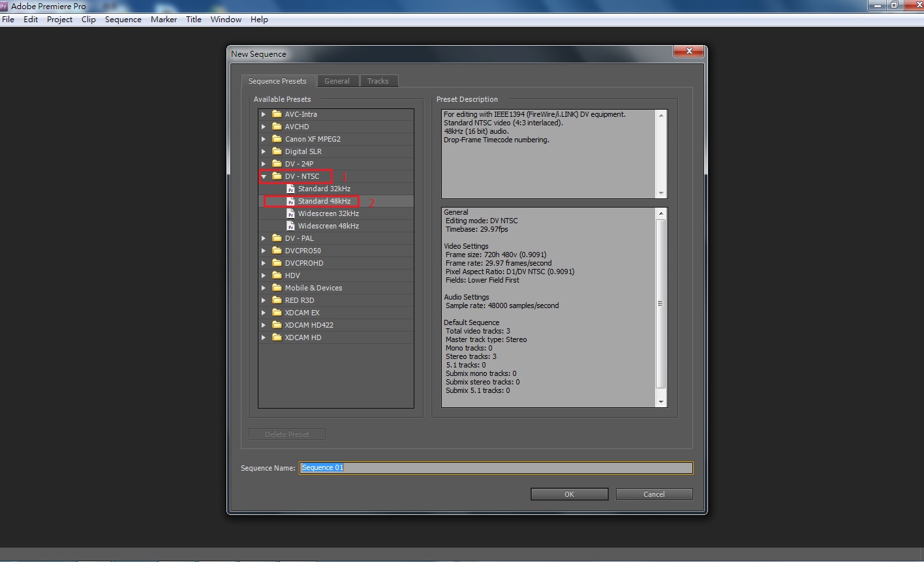The image size is (924, 562).
Task: Expand the HDV preset folder
Action: pyautogui.click(x=264, y=275)
